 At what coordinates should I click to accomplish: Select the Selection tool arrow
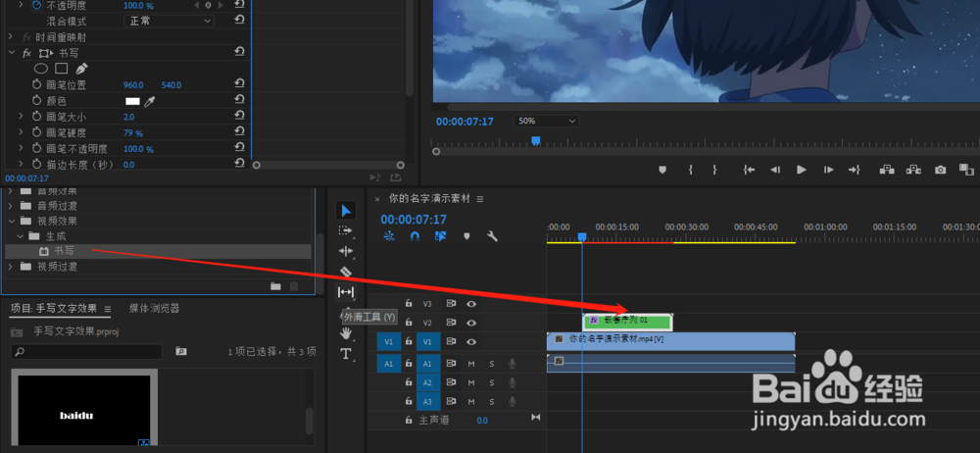tap(346, 210)
